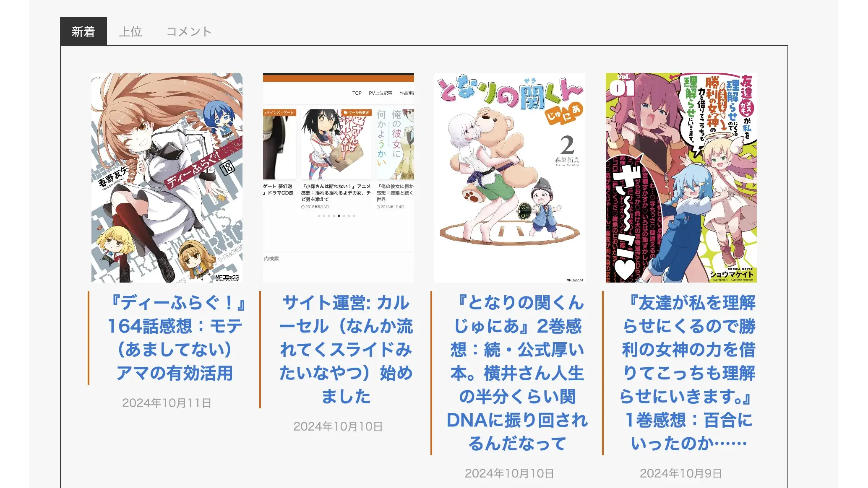Click the TOP text in site screenshot thumbnail
The width and height of the screenshot is (868, 488).
pyautogui.click(x=357, y=93)
